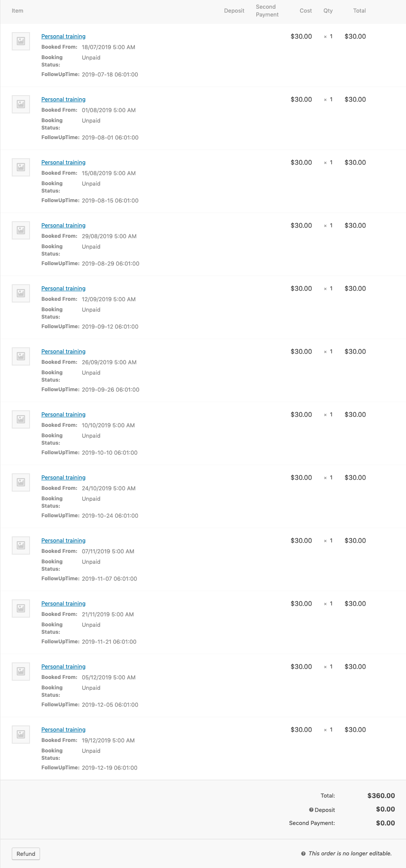Open Personal training link for 21/11/2019 booking

(x=63, y=604)
